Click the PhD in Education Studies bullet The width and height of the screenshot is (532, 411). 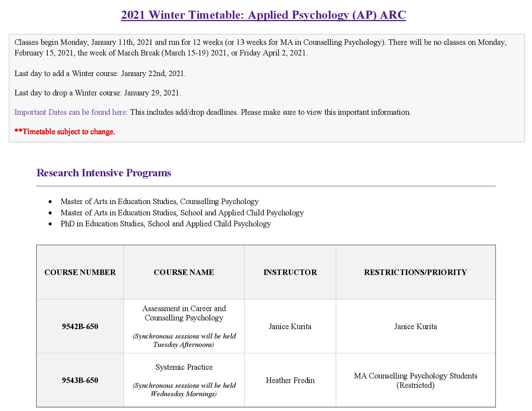point(166,224)
